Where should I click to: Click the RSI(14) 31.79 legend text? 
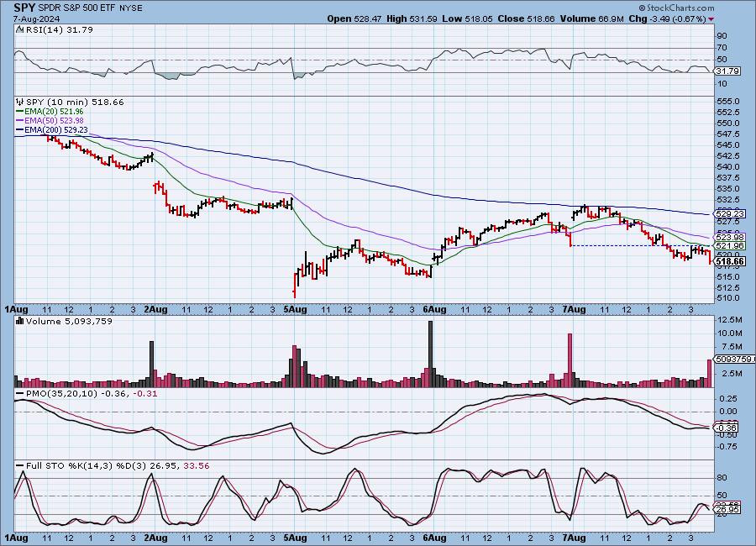tap(60, 29)
